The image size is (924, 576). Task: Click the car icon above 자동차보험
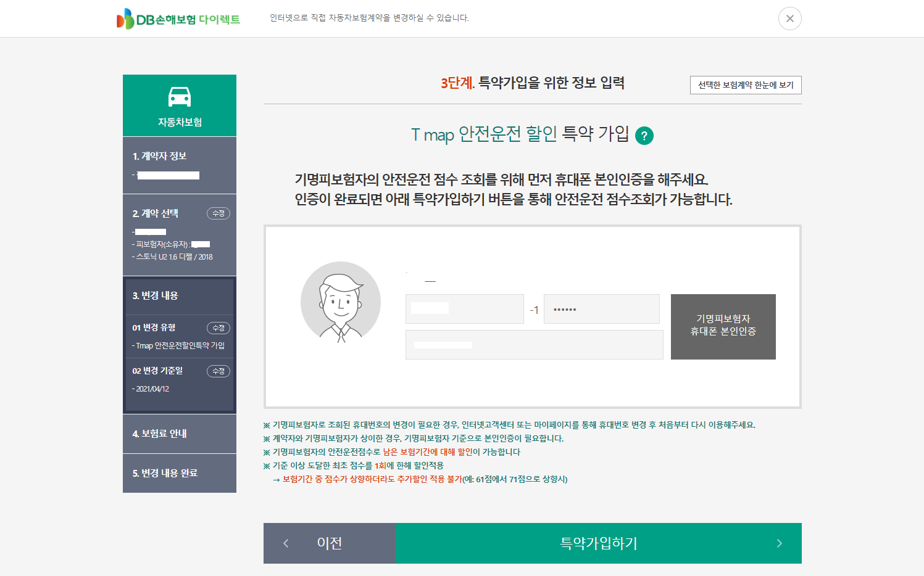tap(180, 97)
